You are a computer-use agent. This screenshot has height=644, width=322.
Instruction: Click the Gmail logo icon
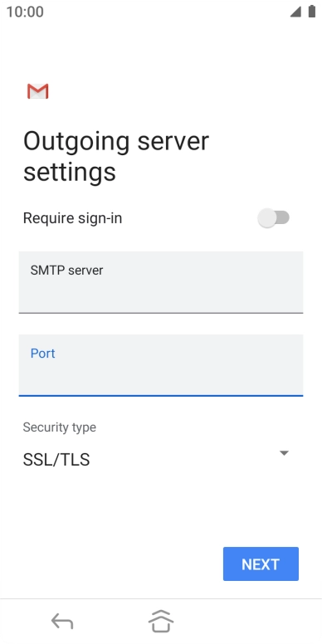(x=38, y=91)
